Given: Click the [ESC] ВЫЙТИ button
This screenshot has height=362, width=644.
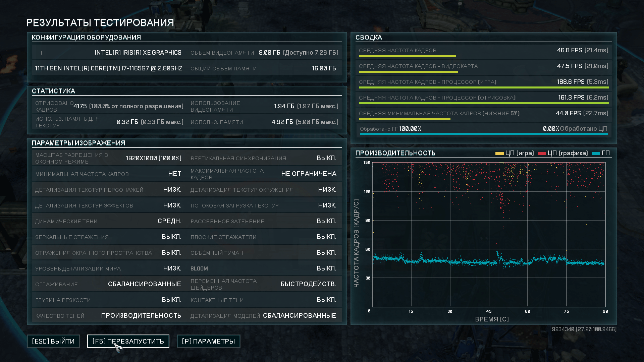Looking at the screenshot, I should 53,341.
